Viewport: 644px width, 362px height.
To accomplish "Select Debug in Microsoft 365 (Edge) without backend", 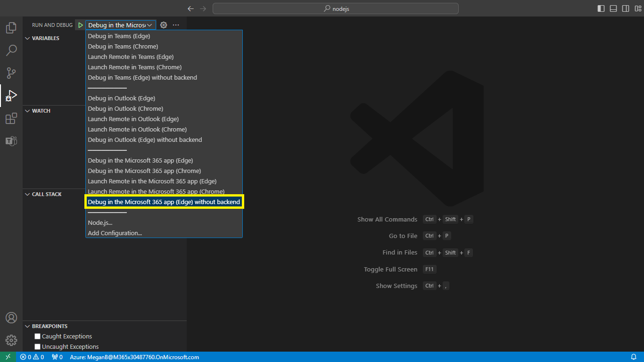I will (x=164, y=202).
